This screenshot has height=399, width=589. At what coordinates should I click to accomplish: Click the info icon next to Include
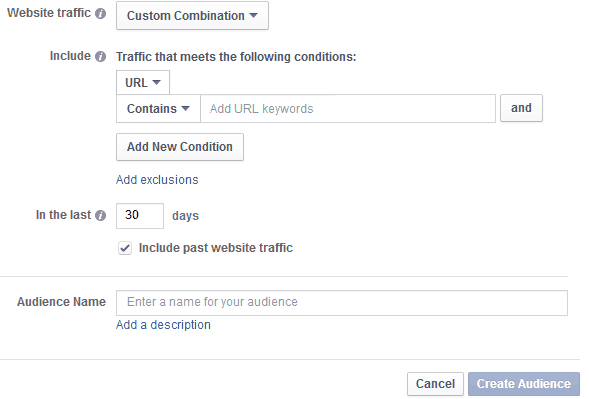point(100,57)
